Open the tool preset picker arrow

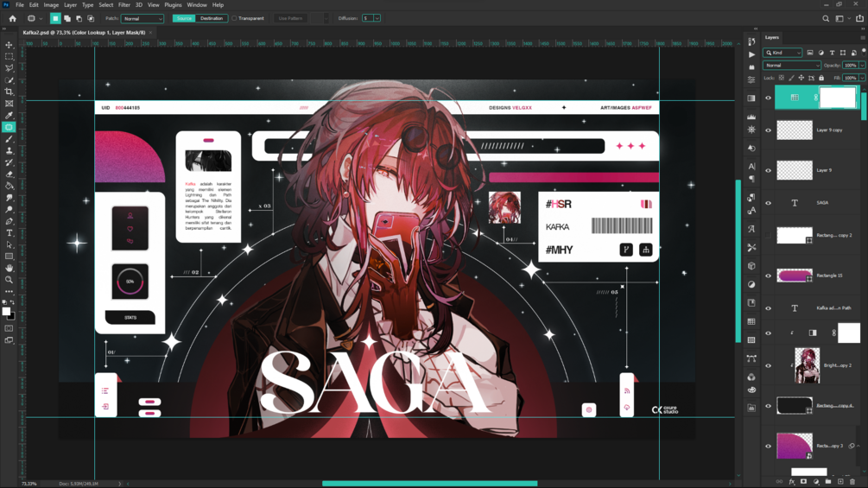pos(41,18)
